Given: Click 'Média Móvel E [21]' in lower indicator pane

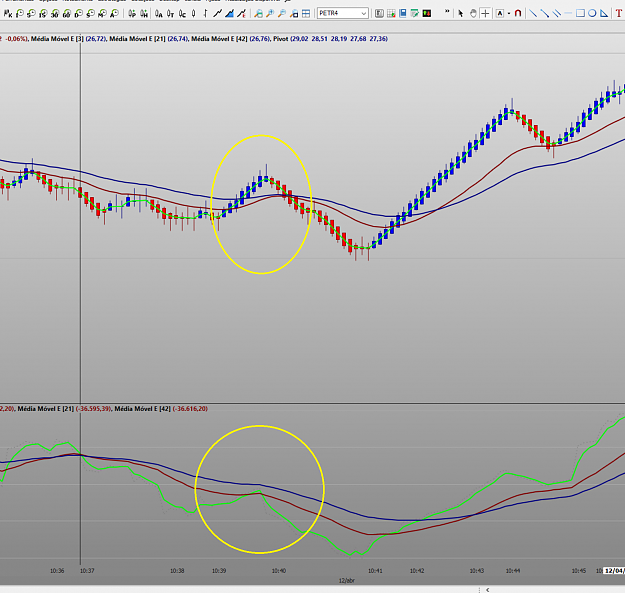Looking at the screenshot, I should [x=46, y=408].
